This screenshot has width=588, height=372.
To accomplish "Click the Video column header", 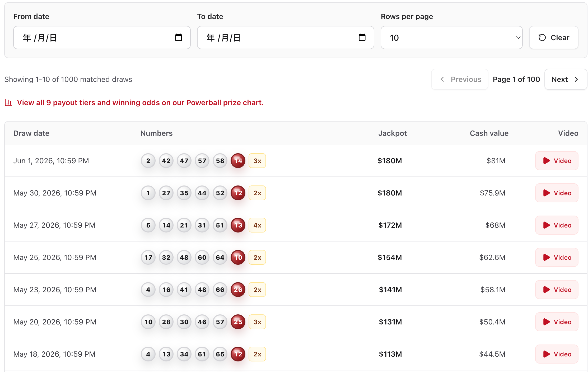I will (568, 133).
